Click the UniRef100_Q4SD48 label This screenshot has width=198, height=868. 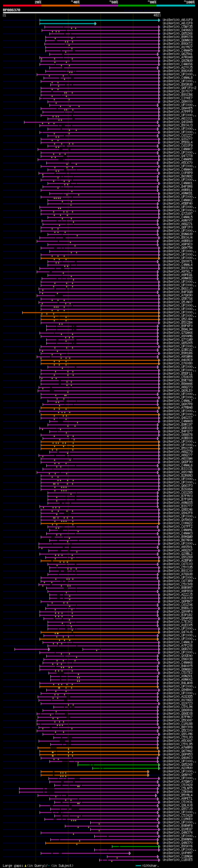[177, 122]
